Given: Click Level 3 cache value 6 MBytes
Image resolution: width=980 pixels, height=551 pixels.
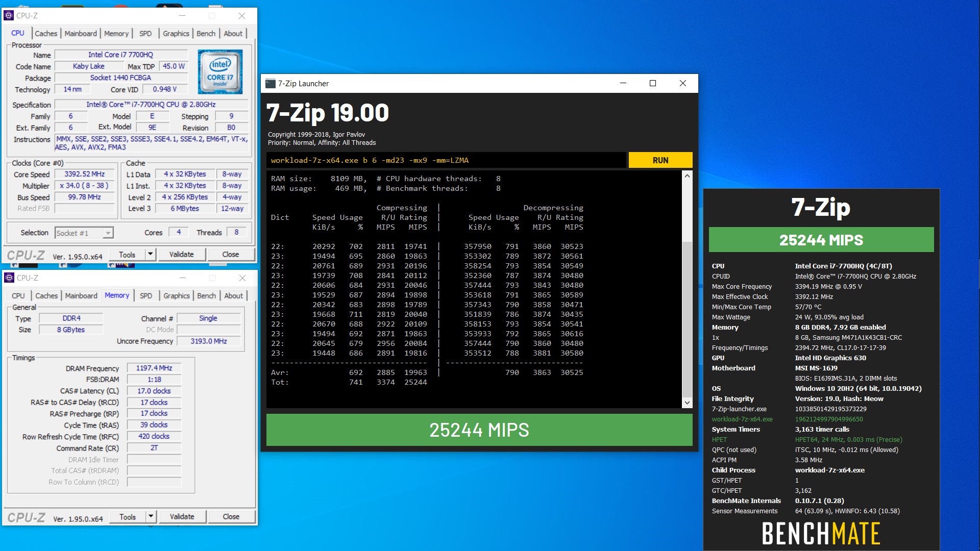Looking at the screenshot, I should click(185, 208).
